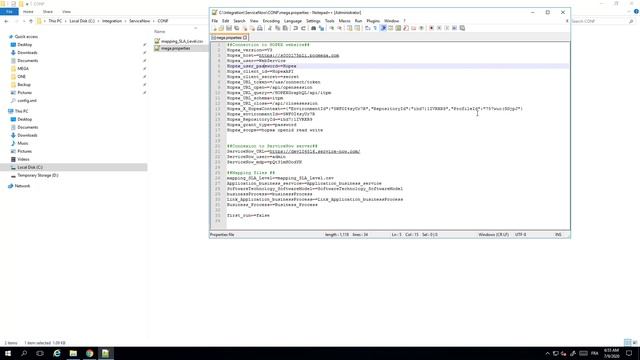
Task: Open Internet Explorer from the taskbar
Action: [57, 353]
